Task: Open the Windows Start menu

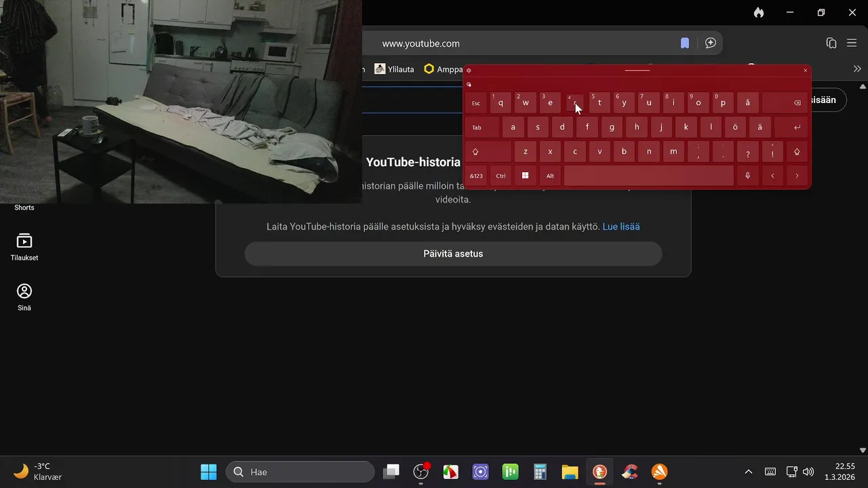Action: coord(209,472)
